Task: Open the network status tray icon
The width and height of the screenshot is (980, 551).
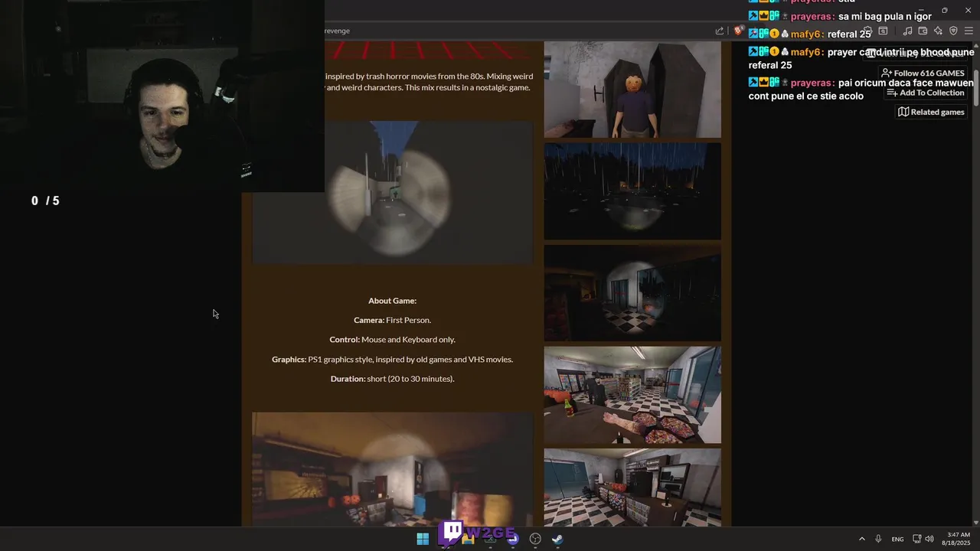Action: pyautogui.click(x=916, y=539)
